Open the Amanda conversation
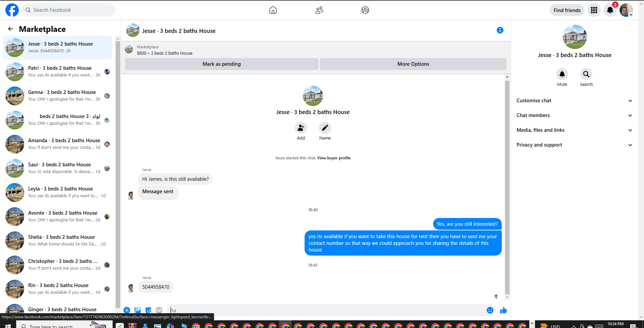This screenshot has width=644, height=328. tap(57, 144)
